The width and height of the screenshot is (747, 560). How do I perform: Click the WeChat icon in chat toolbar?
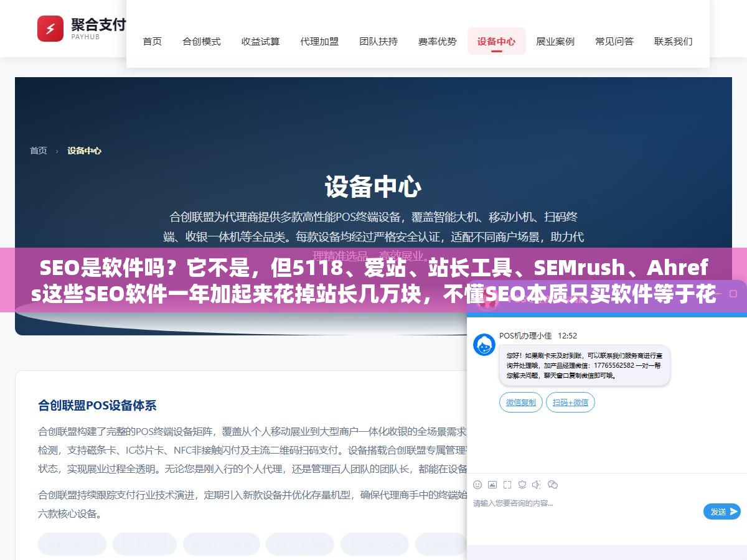point(552,485)
